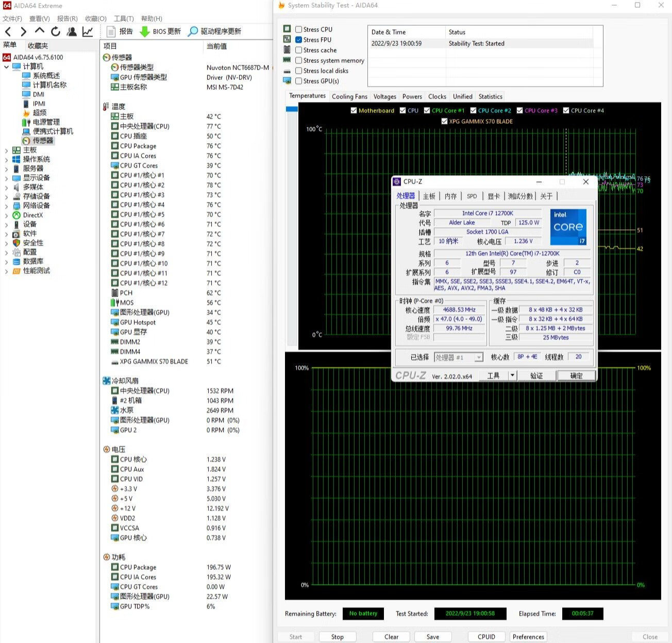Open the report (报告) toolbar icon
Viewport: 672px width, 643px height.
(111, 31)
